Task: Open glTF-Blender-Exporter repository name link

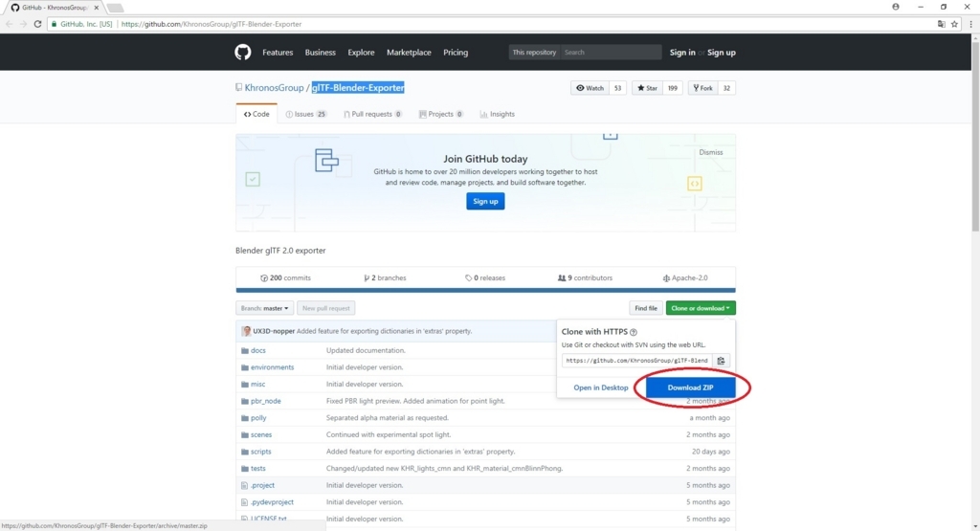Action: [x=358, y=88]
